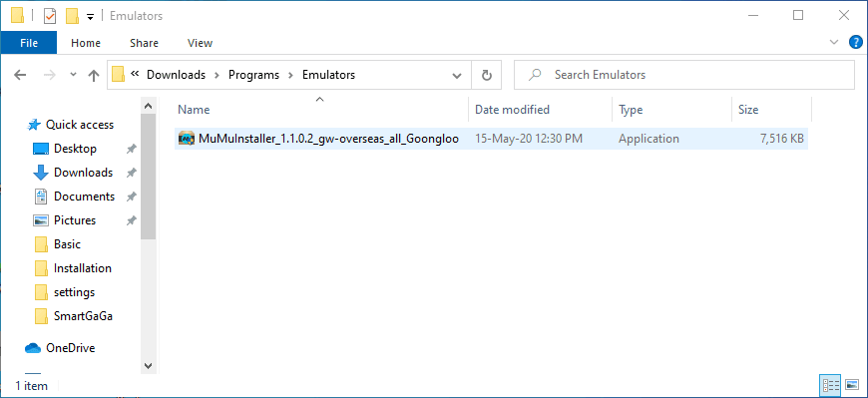Expand the address bar history dropdown
Viewport: 868px width, 398px height.
tap(457, 75)
